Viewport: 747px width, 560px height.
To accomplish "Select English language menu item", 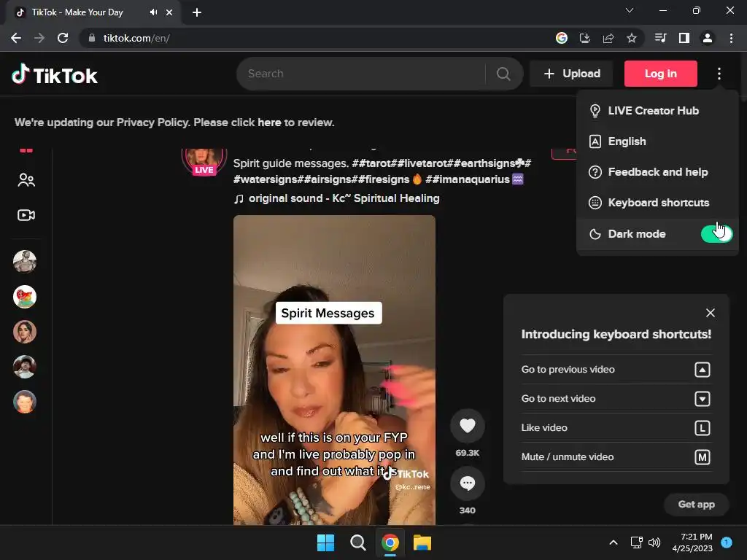I will click(x=657, y=141).
